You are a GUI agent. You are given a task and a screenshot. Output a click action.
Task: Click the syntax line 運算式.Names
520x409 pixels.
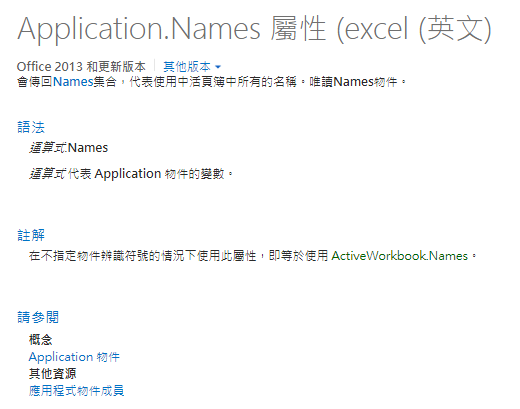(x=69, y=148)
